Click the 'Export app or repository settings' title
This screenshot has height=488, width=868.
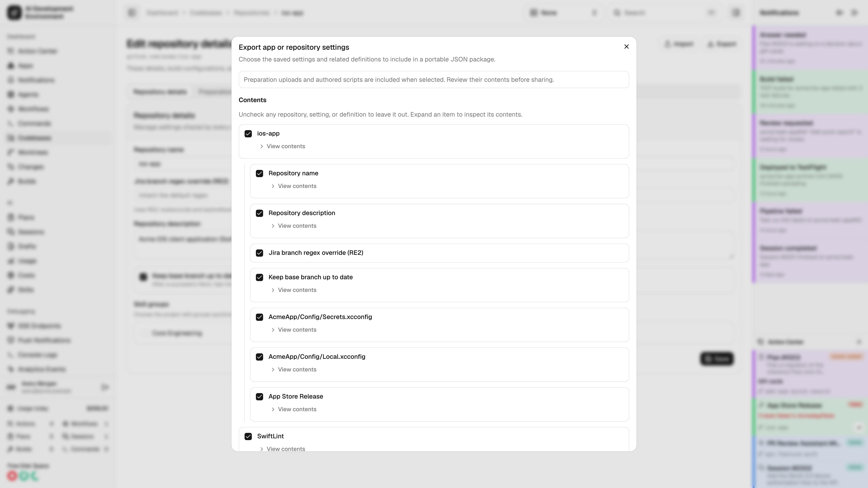pyautogui.click(x=294, y=47)
